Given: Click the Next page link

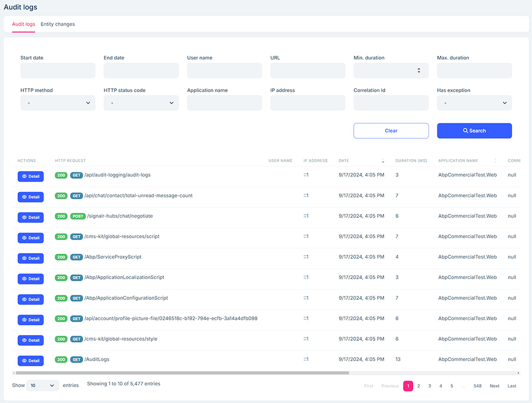Looking at the screenshot, I should point(494,386).
